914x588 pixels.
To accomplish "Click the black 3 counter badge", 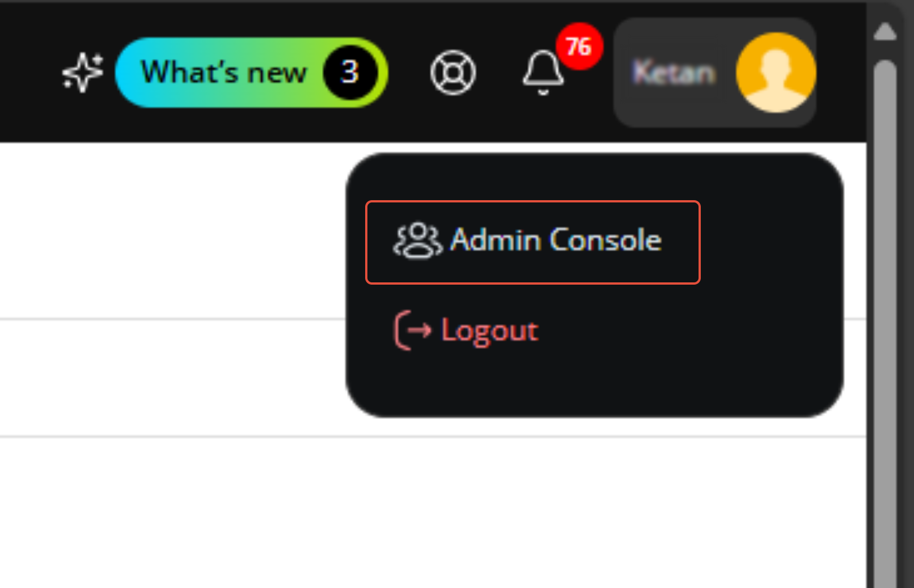I will pyautogui.click(x=350, y=72).
